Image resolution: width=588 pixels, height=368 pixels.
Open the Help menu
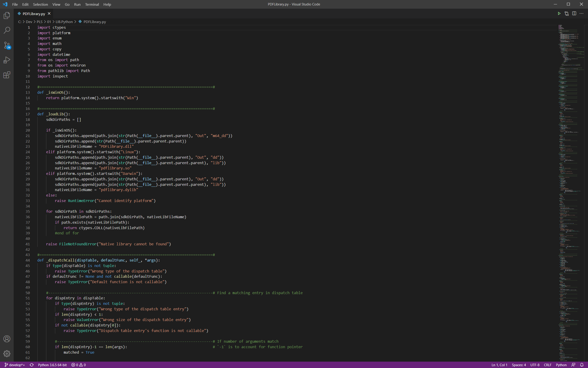107,4
